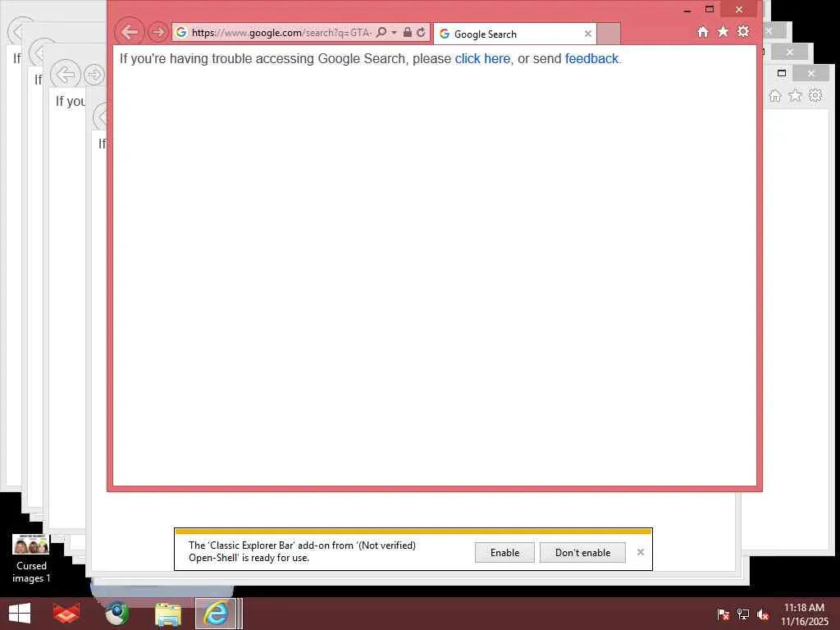The width and height of the screenshot is (840, 630).
Task: Click the Back arrow in the third background window
Action: pyautogui.click(x=66, y=75)
